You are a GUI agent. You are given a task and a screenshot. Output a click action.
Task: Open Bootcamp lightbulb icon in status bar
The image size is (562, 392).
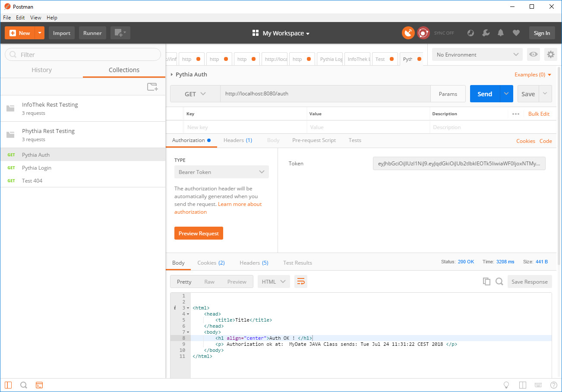click(x=507, y=385)
